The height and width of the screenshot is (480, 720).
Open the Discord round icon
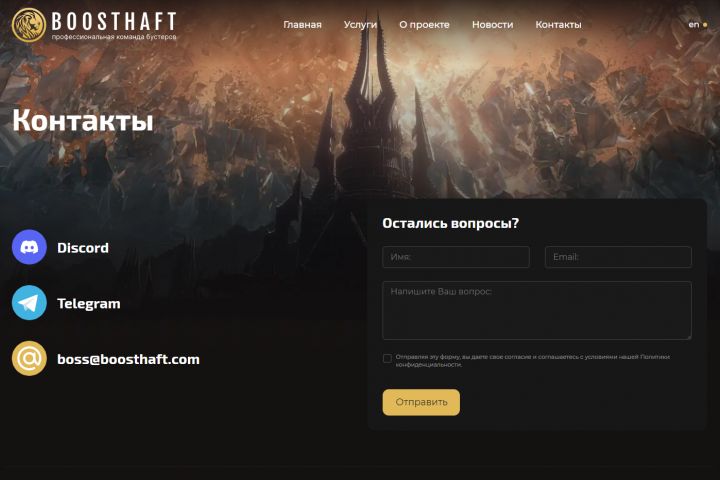pyautogui.click(x=29, y=247)
